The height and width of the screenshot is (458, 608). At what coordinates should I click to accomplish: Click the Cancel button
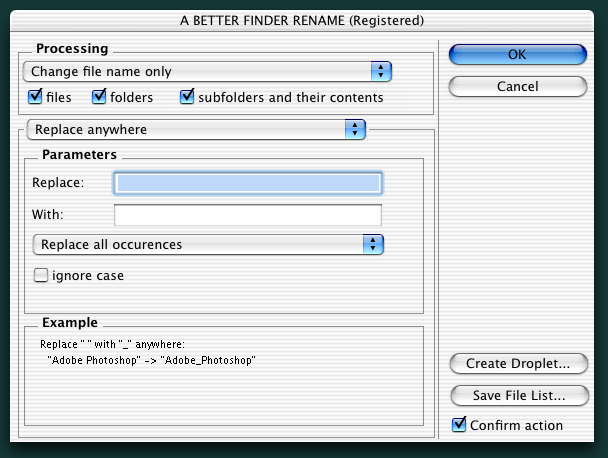(x=518, y=86)
